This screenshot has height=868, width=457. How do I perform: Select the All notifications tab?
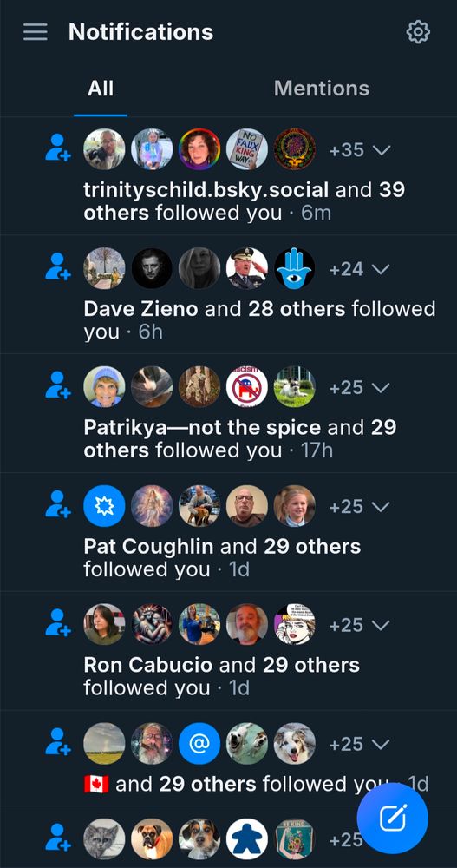pyautogui.click(x=100, y=89)
